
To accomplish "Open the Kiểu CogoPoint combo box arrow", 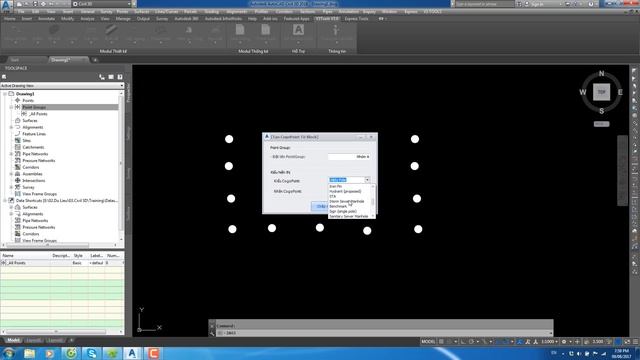I will click(367, 180).
